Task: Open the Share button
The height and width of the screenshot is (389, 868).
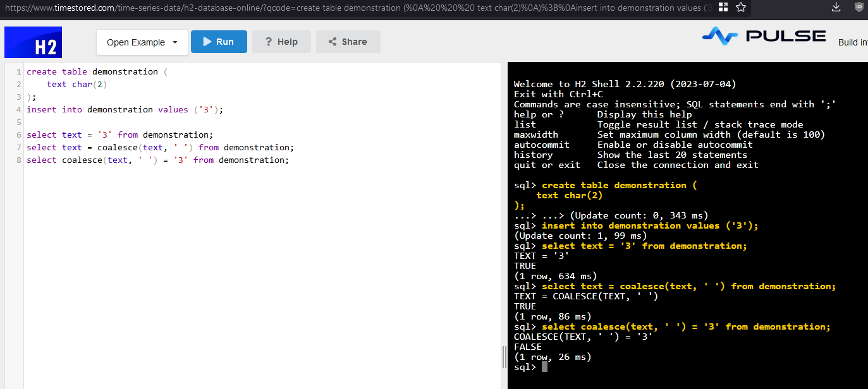Action: pos(348,42)
